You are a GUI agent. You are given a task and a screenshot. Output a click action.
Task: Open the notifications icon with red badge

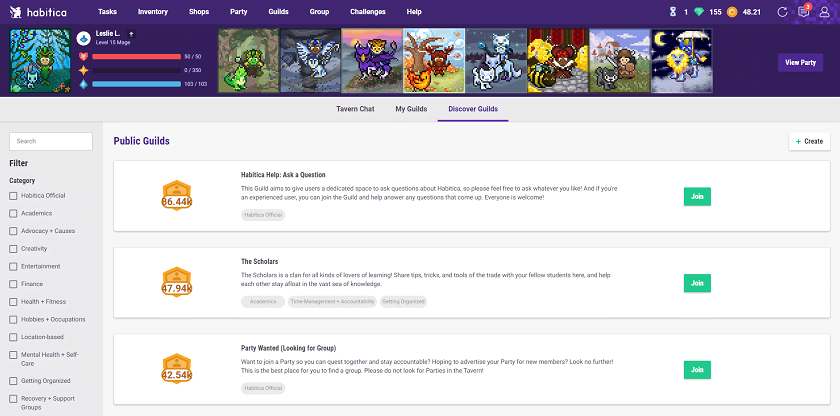coord(802,12)
